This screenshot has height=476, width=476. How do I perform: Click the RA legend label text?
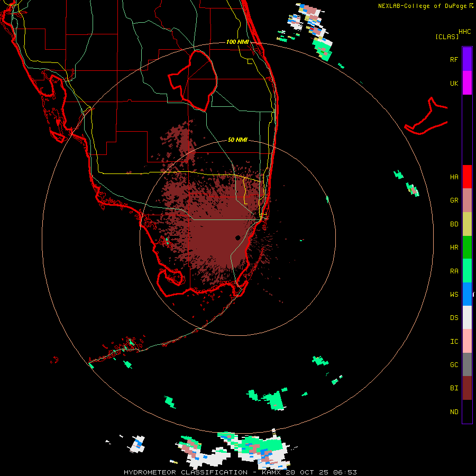454,271
